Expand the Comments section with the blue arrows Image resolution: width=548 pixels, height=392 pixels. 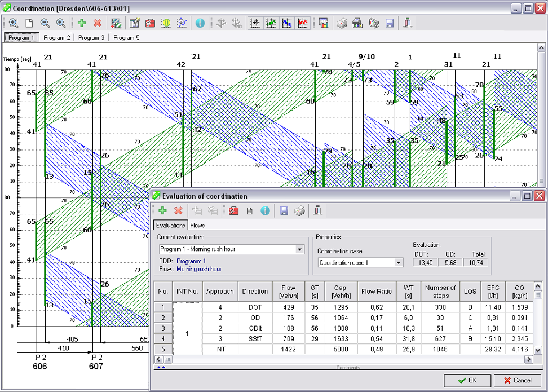(x=161, y=367)
